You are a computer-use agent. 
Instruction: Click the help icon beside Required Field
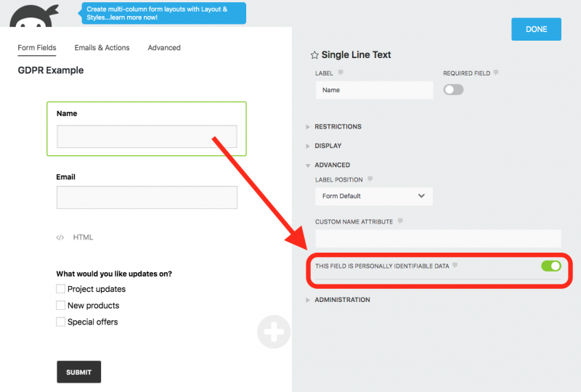(x=496, y=73)
